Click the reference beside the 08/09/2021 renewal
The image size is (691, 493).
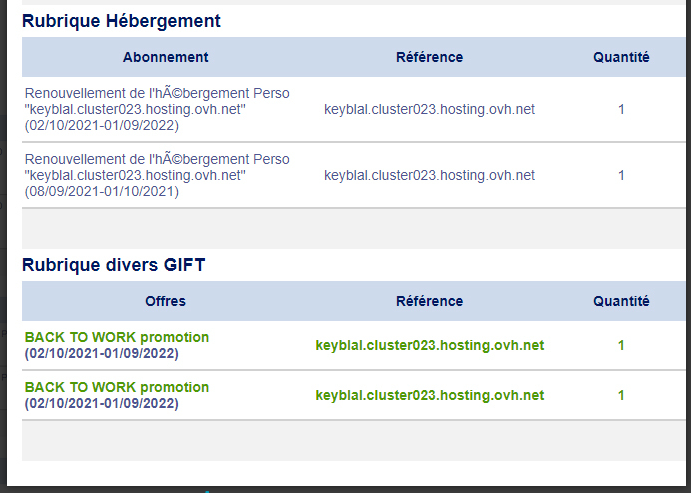coord(429,175)
